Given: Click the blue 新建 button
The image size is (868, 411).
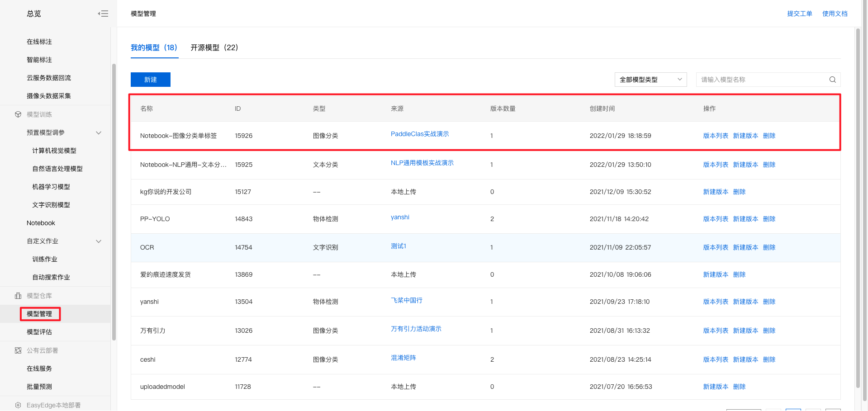Looking at the screenshot, I should [150, 80].
